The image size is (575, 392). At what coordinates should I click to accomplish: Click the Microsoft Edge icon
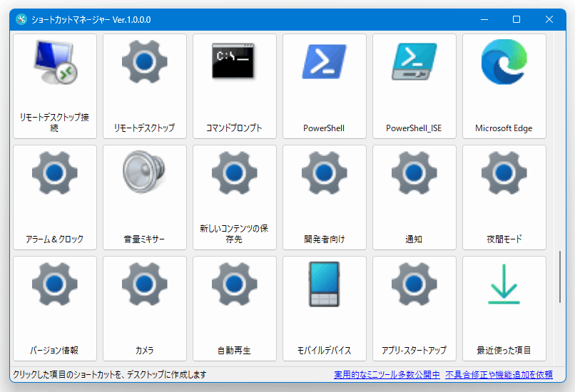click(504, 62)
